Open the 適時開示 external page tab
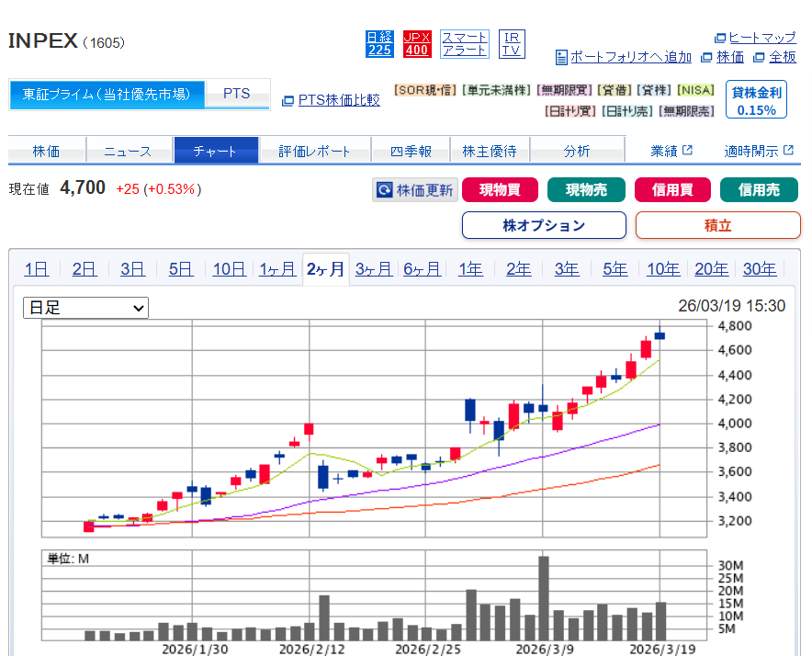 [x=757, y=151]
